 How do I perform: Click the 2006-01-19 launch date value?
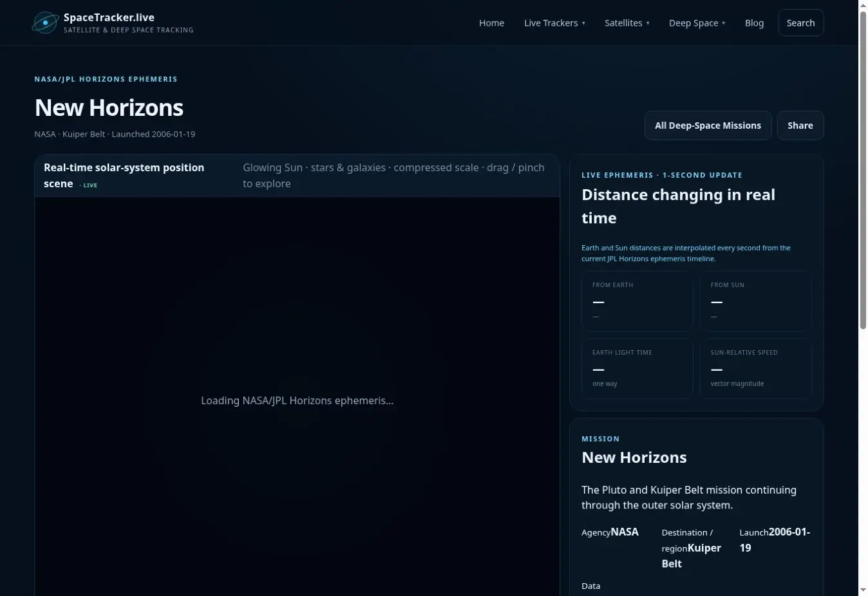(775, 539)
